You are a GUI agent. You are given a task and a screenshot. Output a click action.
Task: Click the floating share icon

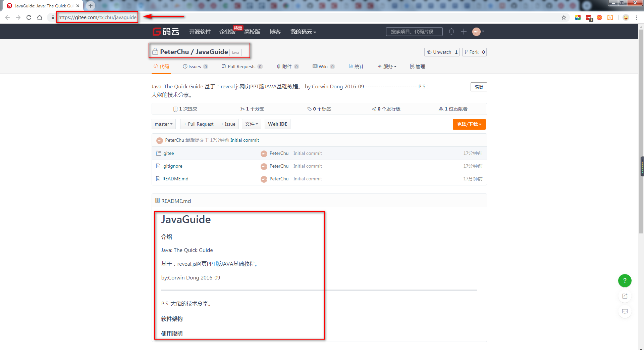tap(625, 296)
